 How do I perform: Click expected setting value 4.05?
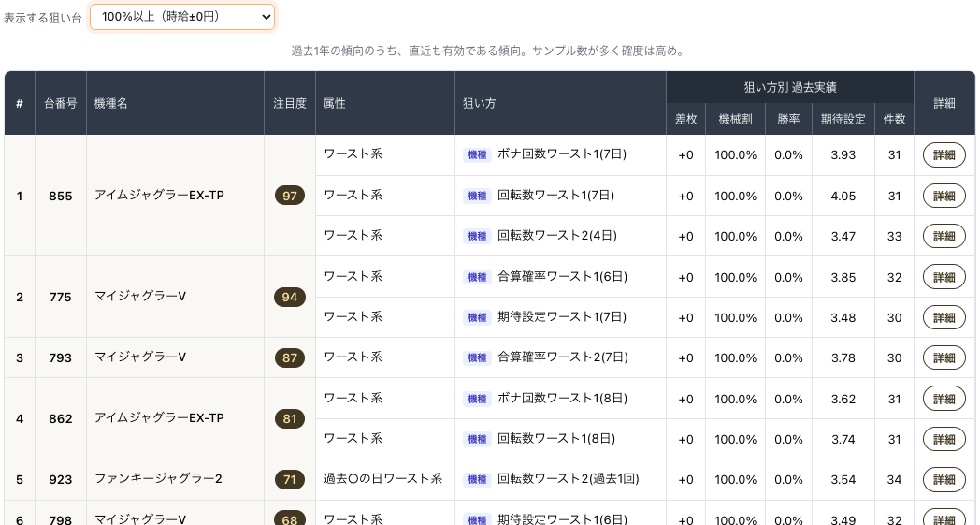843,196
